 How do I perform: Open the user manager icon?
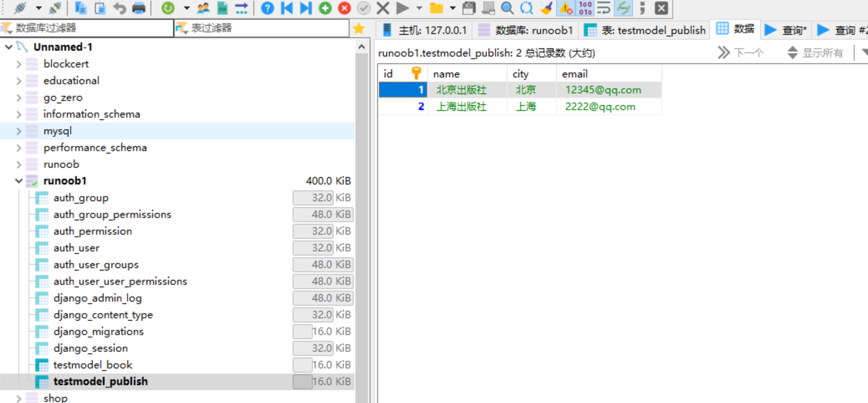click(x=203, y=8)
